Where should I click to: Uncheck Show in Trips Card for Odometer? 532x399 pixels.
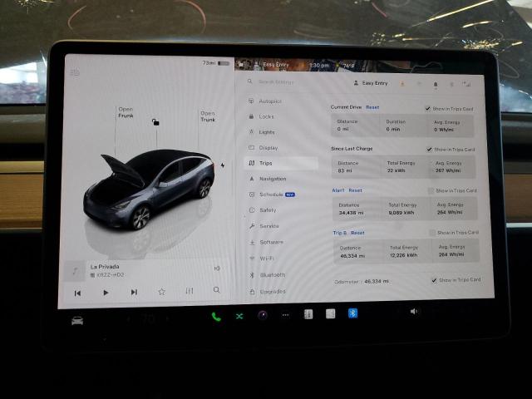coord(434,280)
